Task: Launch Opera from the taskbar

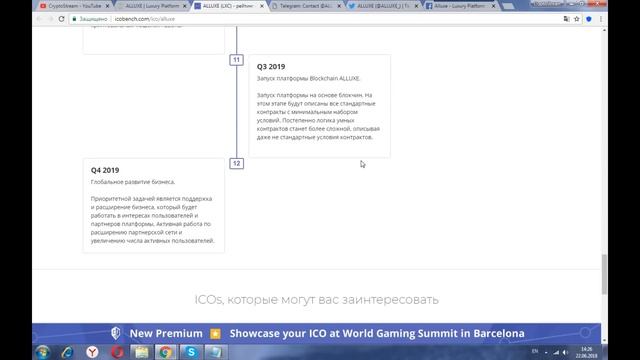Action: coord(118,352)
